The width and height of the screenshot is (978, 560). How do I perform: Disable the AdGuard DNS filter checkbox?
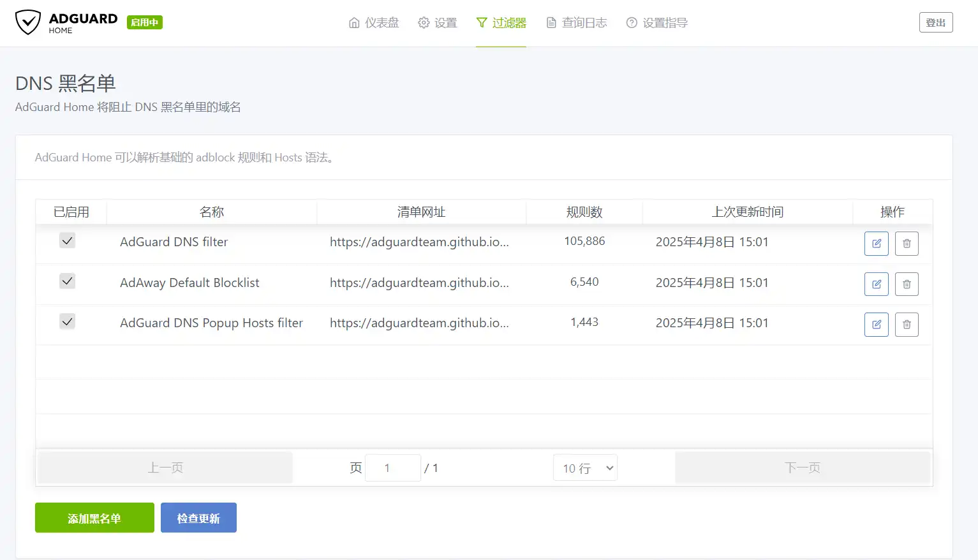tap(67, 240)
